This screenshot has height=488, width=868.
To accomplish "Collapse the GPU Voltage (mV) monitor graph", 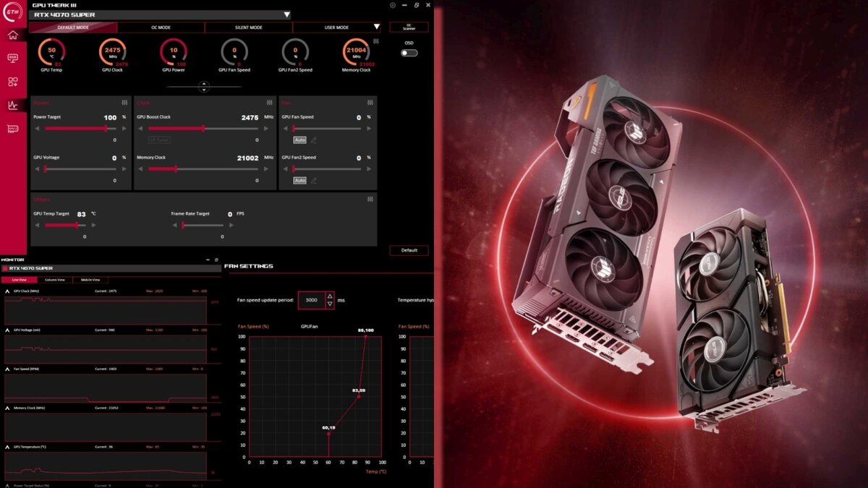I will point(7,330).
